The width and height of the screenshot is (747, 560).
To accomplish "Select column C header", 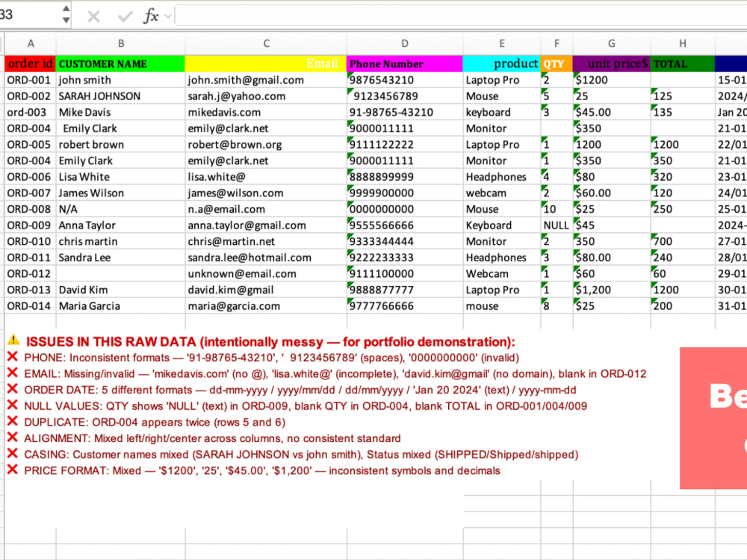I will 267,43.
